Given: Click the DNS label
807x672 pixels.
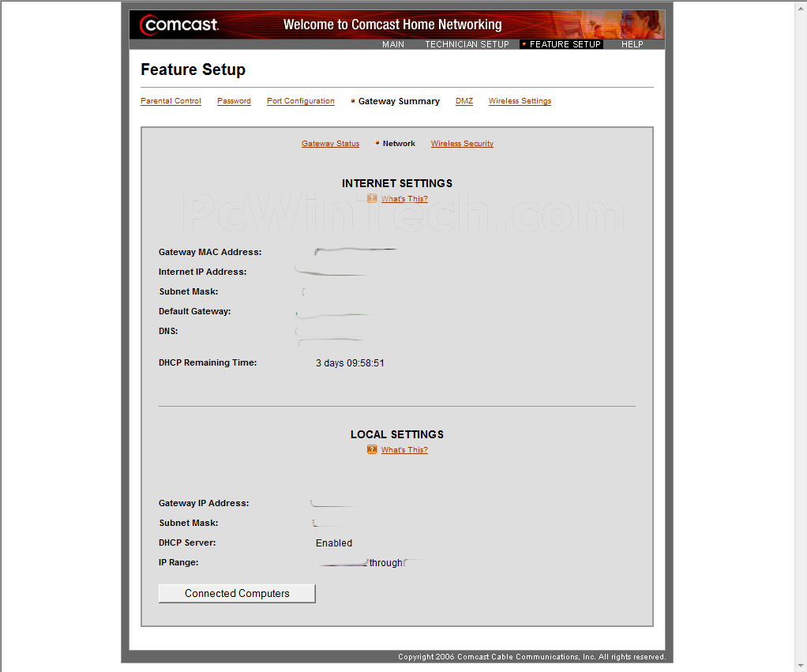Looking at the screenshot, I should [x=168, y=331].
